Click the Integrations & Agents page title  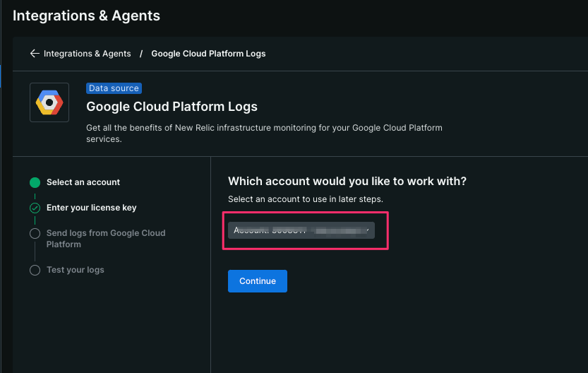(x=86, y=16)
